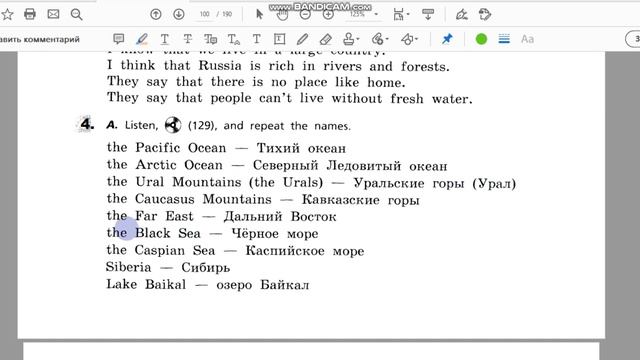Go to next page arrow
Screen dimensions: 640x360
click(x=179, y=14)
